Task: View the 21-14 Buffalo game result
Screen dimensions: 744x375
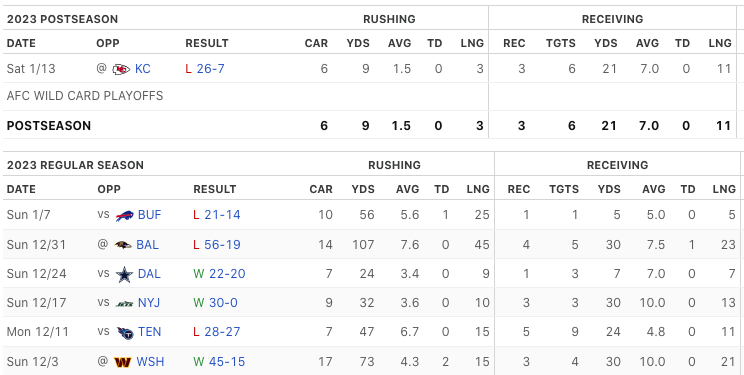Action: [223, 215]
